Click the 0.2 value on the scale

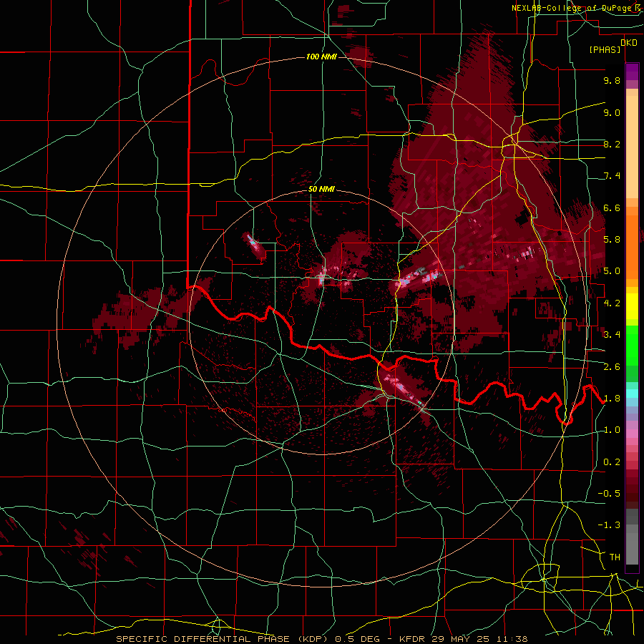[612, 462]
